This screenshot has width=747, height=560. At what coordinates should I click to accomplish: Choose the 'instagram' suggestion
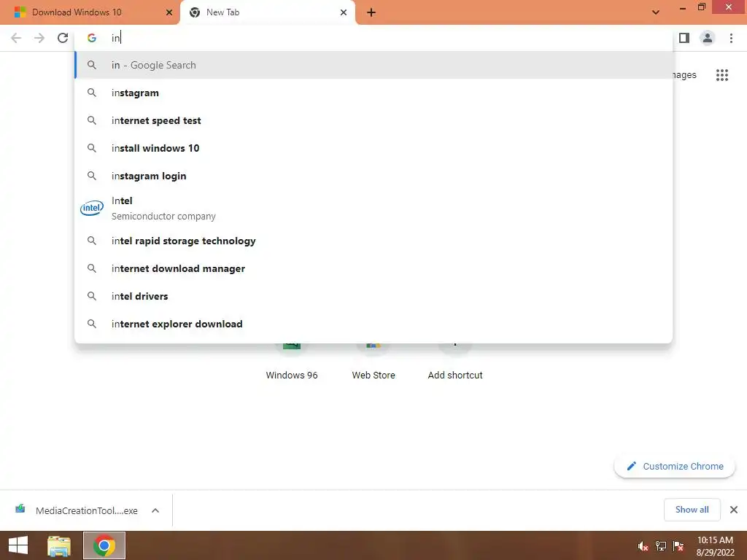(x=373, y=93)
